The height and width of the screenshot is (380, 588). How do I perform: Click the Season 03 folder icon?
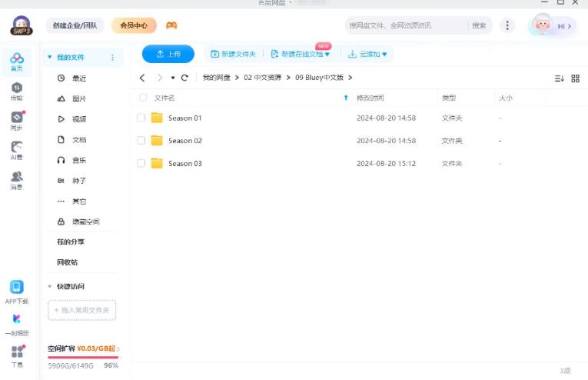pos(157,163)
